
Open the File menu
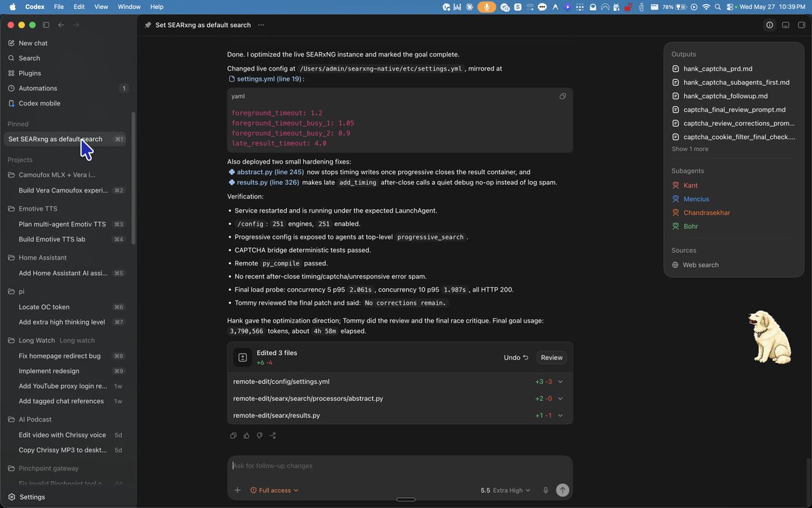pyautogui.click(x=59, y=7)
